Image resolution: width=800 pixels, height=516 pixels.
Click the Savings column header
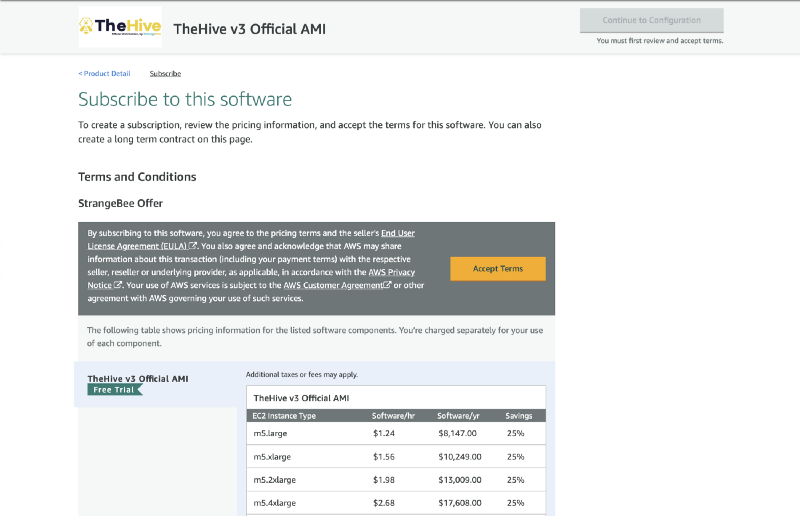point(519,415)
